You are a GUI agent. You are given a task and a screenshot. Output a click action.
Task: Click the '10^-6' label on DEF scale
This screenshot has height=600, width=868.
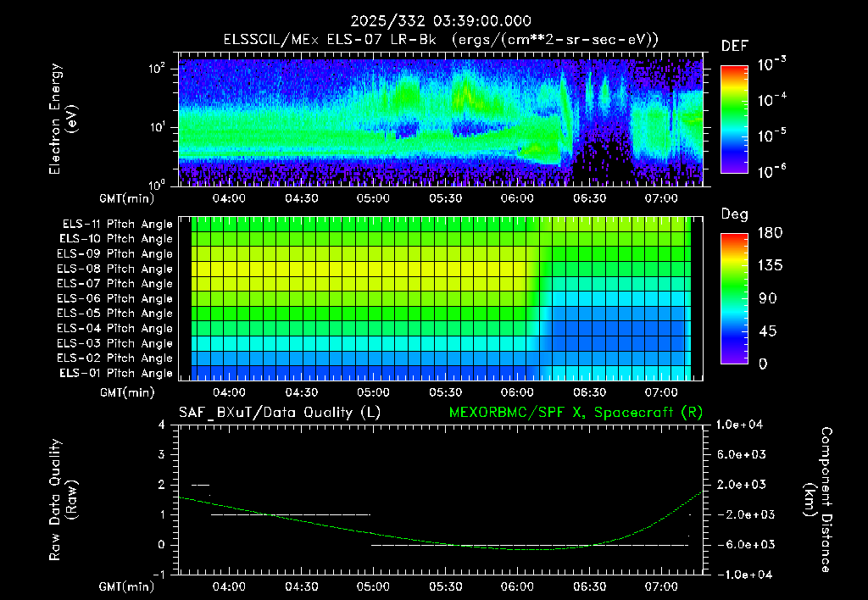772,170
